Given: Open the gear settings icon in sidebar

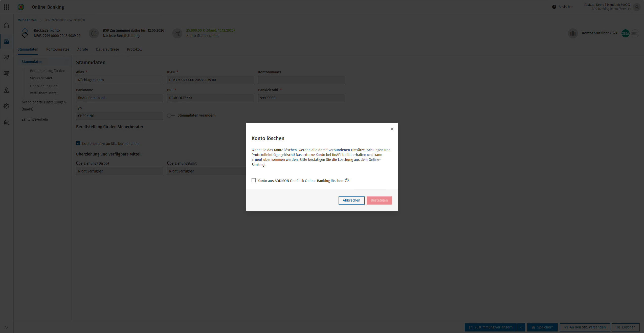Looking at the screenshot, I should point(6,106).
